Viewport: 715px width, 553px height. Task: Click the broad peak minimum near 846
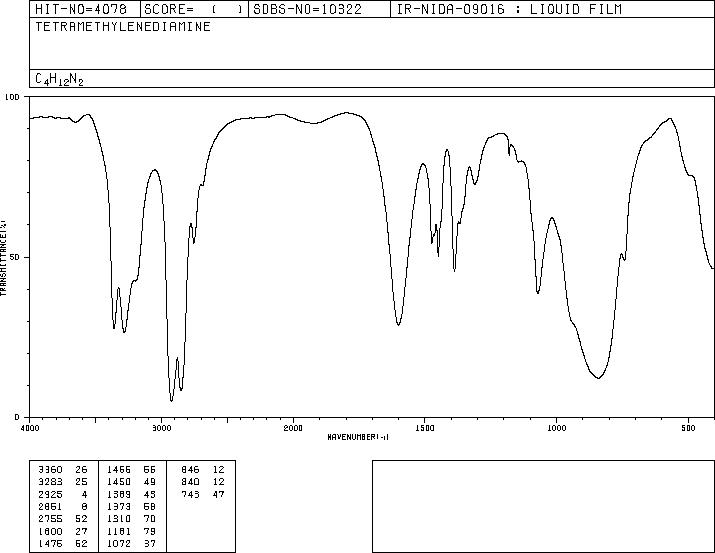[598, 377]
